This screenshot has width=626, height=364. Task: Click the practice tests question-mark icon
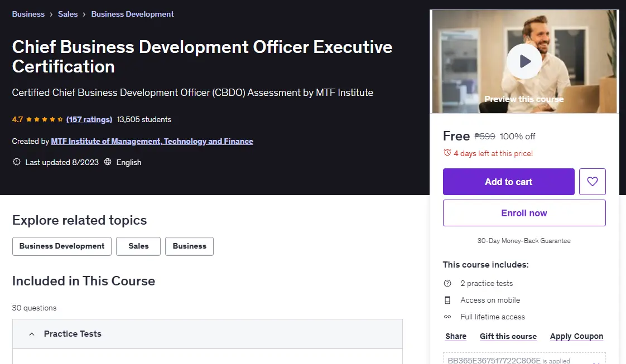point(447,284)
